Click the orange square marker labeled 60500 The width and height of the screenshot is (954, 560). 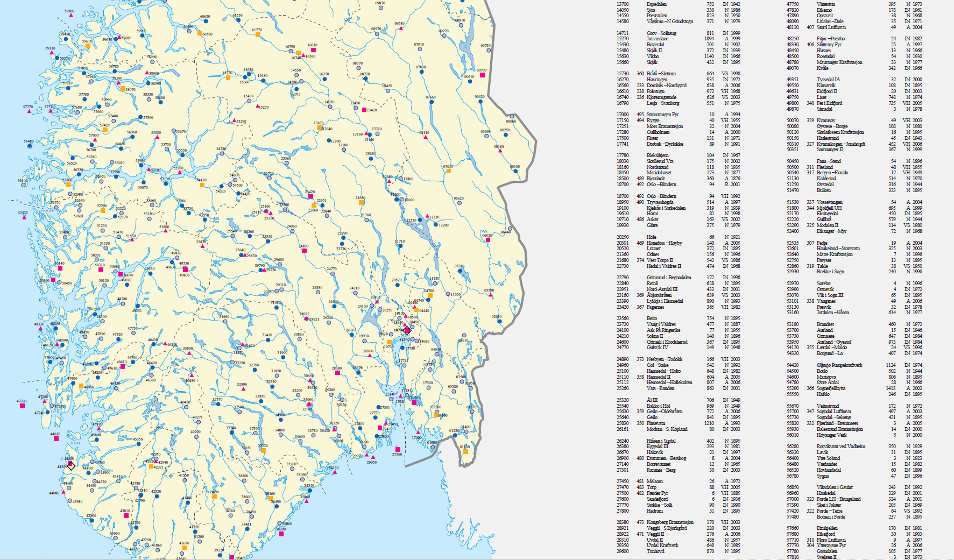[200, 33]
